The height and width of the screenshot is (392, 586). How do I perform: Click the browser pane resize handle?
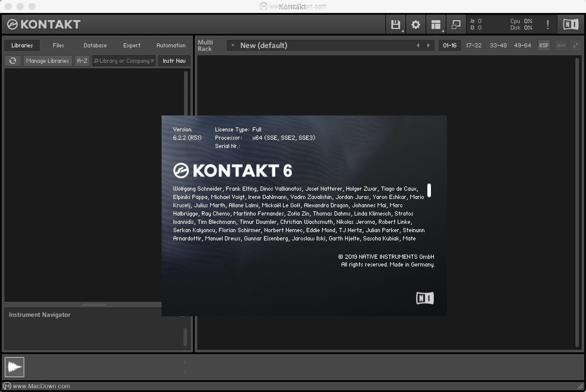click(94, 304)
